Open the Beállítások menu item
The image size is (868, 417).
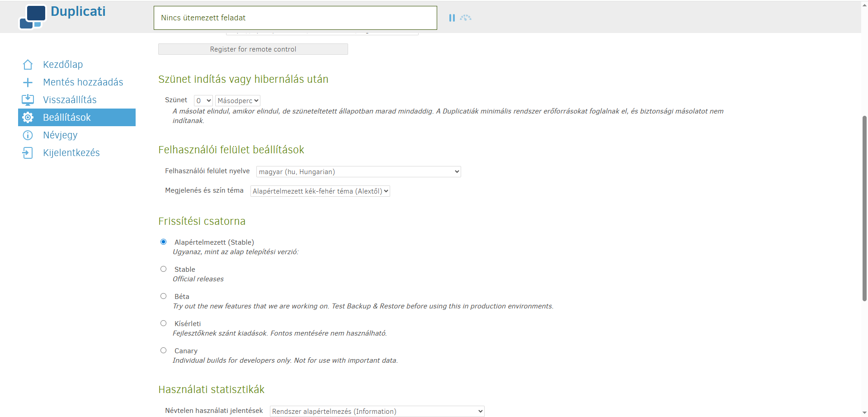coord(67,118)
